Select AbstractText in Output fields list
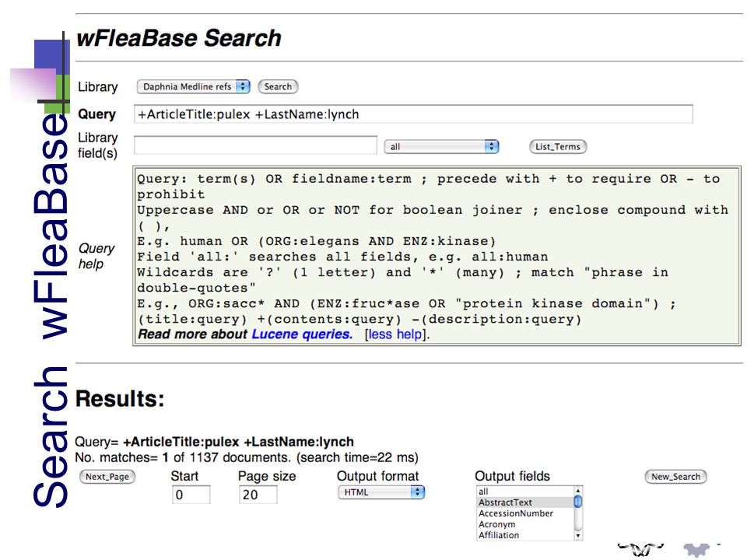Viewport: 747px width, 560px height. (525, 502)
